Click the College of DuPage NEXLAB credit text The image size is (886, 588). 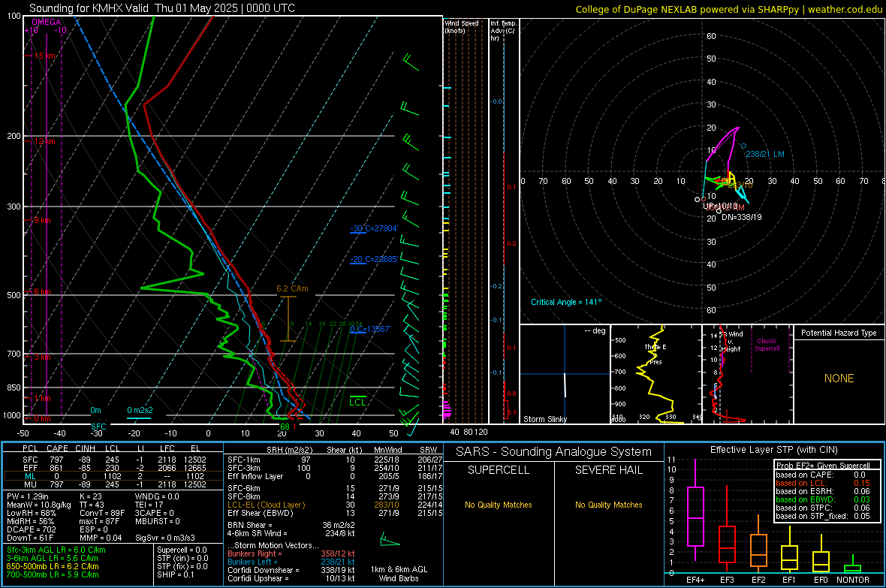click(728, 9)
